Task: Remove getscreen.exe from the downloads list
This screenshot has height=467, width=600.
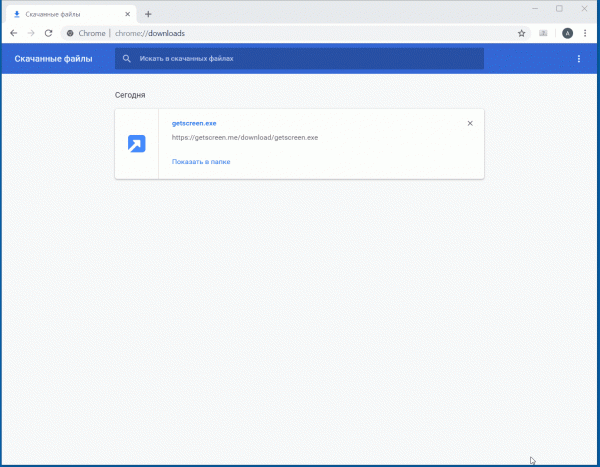Action: (470, 123)
